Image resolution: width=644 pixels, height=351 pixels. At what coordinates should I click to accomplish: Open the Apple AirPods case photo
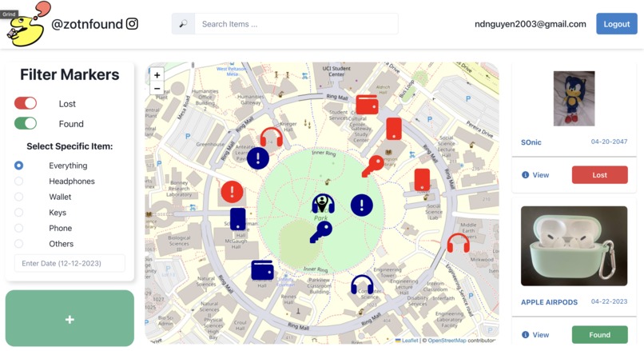coord(574,245)
